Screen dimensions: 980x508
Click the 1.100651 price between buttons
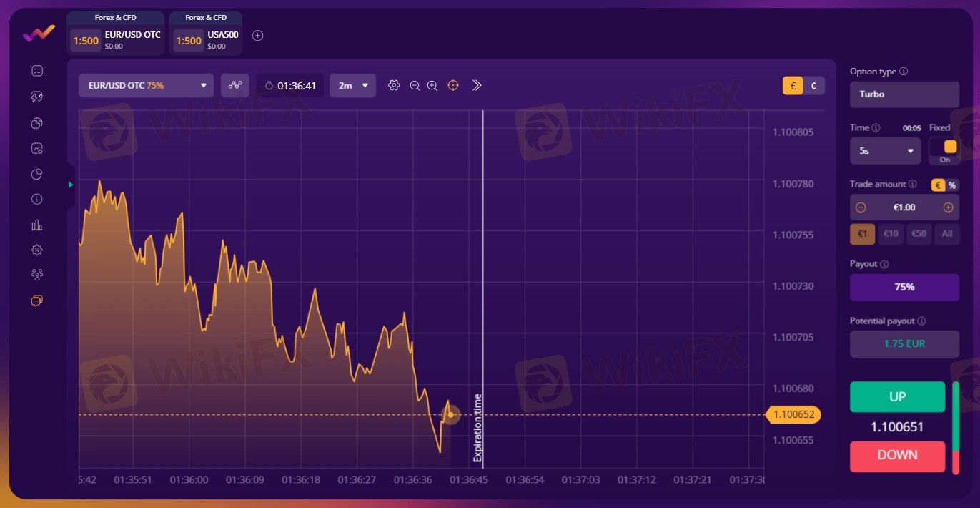click(897, 427)
